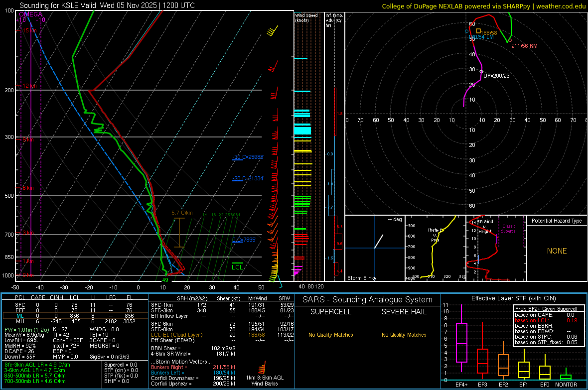Click the 'SARS - Sounding Analogue System' heading

(368, 300)
